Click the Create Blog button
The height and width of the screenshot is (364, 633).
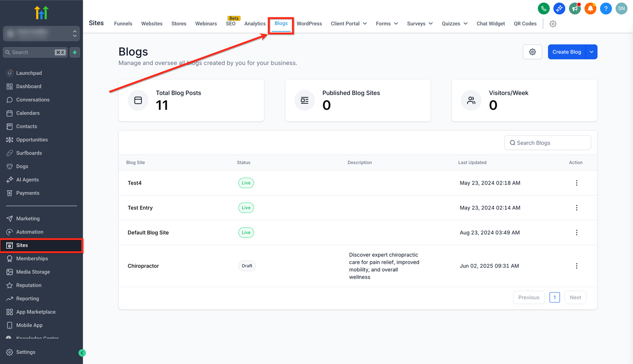tap(567, 52)
